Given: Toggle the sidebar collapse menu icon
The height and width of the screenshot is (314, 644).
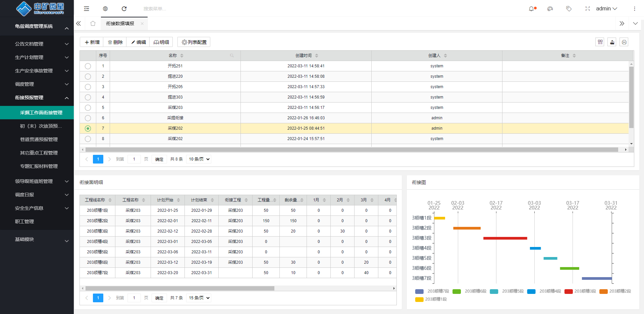Looking at the screenshot, I should tap(87, 9).
